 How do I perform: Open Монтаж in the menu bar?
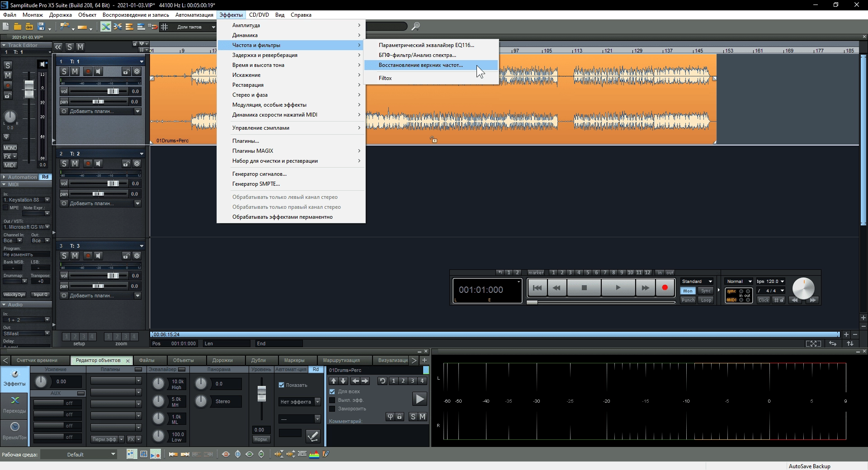pos(33,15)
